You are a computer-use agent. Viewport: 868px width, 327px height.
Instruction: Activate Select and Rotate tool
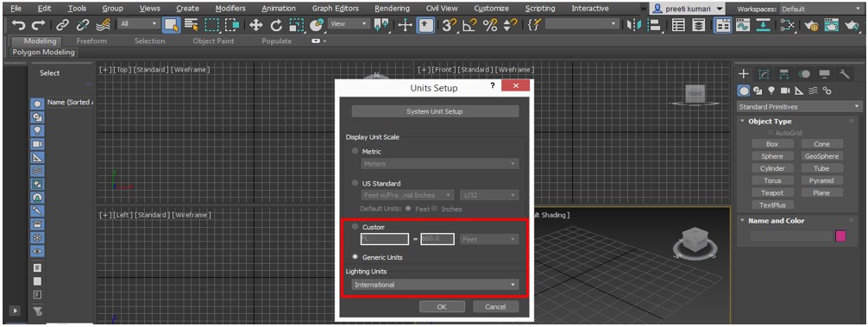click(x=276, y=24)
